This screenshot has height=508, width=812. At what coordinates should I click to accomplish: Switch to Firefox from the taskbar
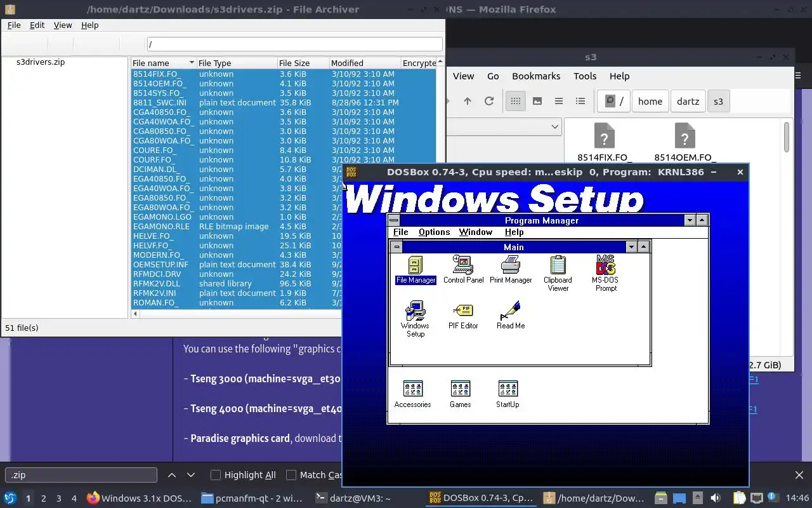[140, 498]
